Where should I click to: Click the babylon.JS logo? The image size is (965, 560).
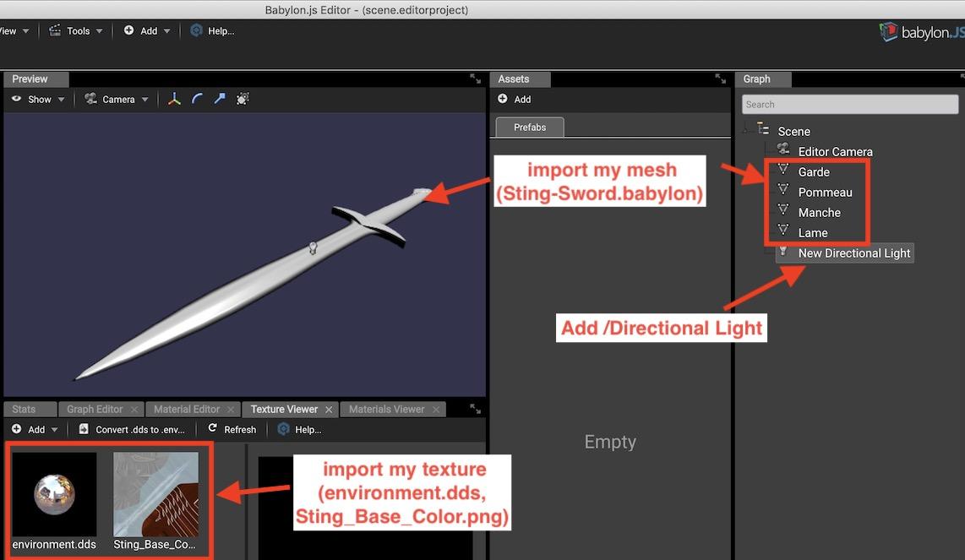pyautogui.click(x=921, y=32)
